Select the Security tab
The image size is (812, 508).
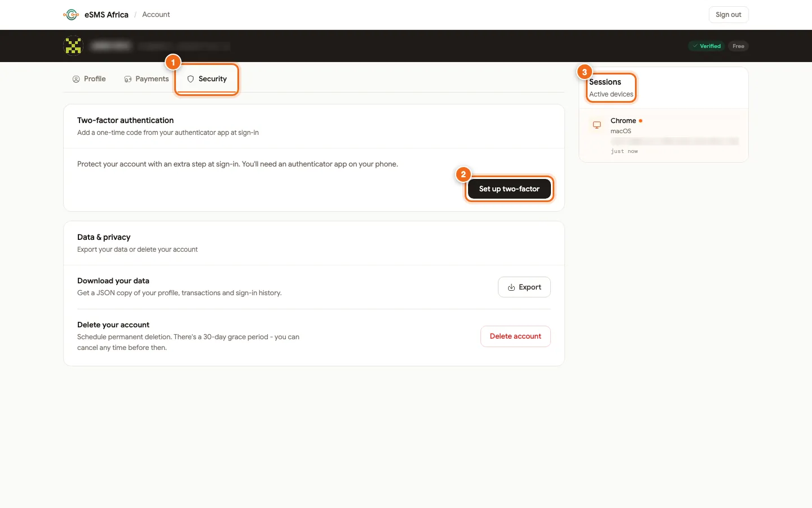pyautogui.click(x=207, y=79)
